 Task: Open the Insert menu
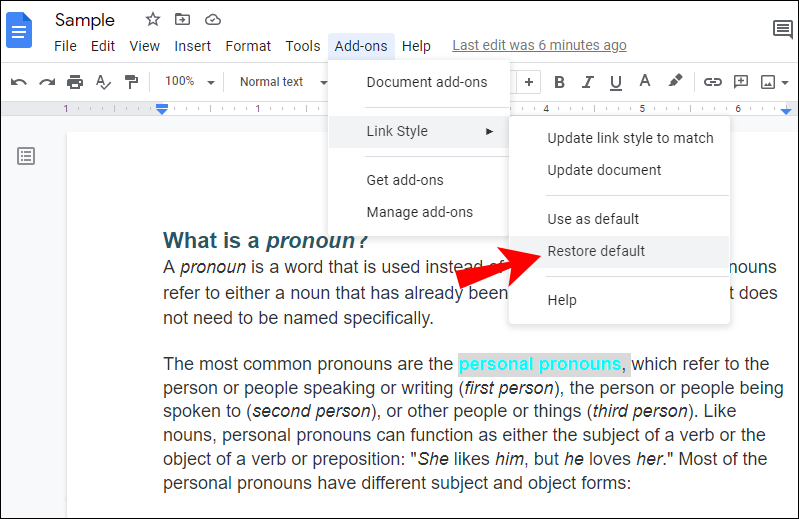pos(192,46)
